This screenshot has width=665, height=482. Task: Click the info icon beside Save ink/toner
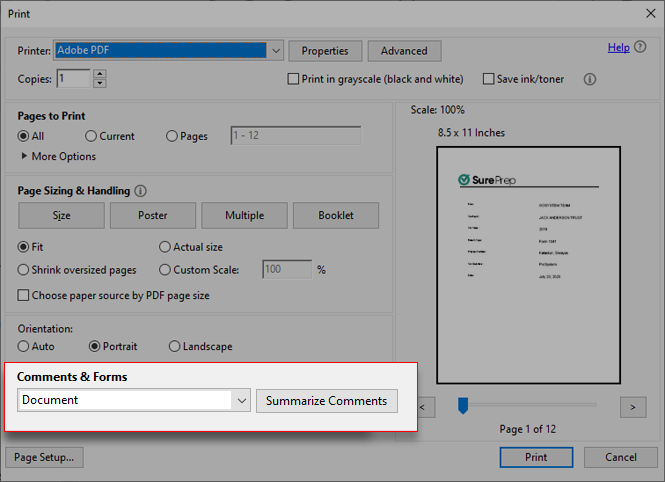coord(590,79)
